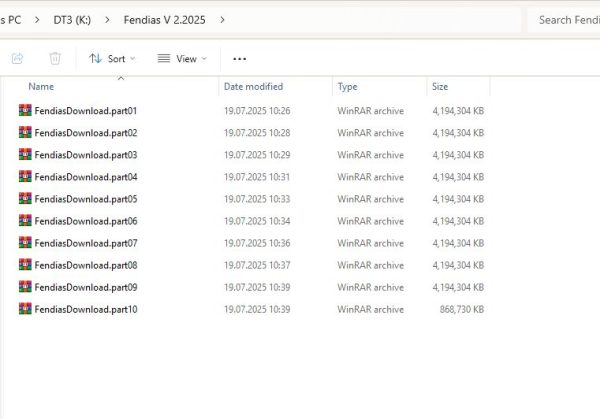Image resolution: width=600 pixels, height=419 pixels.
Task: Focus the Search Fendias field
Action: (x=564, y=20)
